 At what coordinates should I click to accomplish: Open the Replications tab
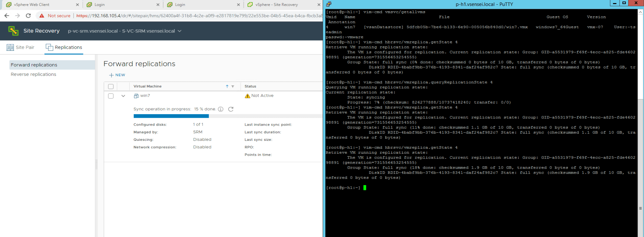[64, 47]
